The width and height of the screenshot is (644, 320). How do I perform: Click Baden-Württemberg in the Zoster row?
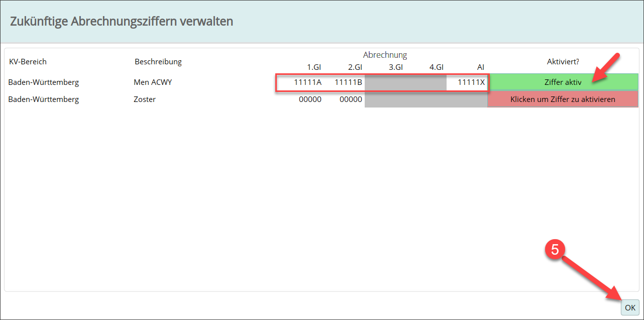click(x=44, y=99)
